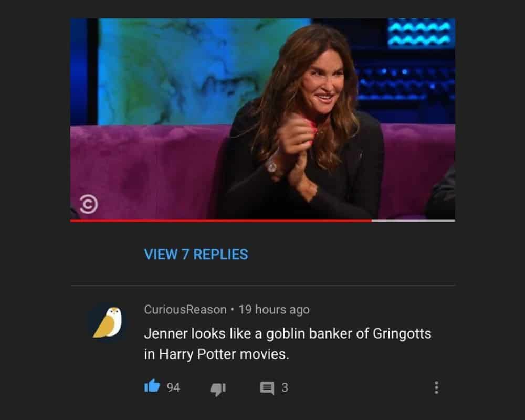Like the CuriousReason comment with thumbs up
The height and width of the screenshot is (420, 525).
click(x=152, y=386)
